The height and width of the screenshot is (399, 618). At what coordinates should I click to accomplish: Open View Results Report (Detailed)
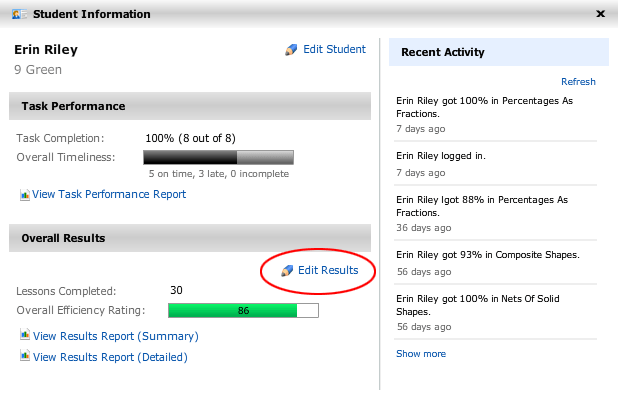(x=110, y=357)
